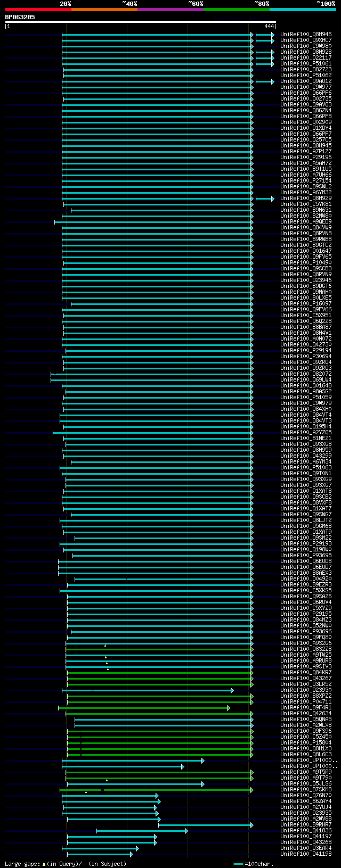Select label UniRef100_B9N631
The height and width of the screenshot is (868, 341).
(x=306, y=210)
